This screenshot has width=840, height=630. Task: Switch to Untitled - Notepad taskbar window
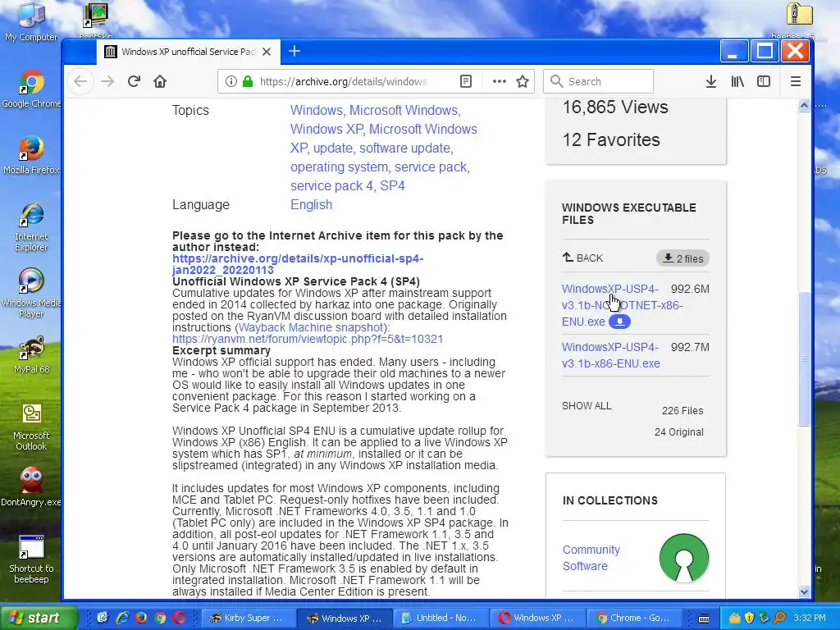[x=441, y=618]
